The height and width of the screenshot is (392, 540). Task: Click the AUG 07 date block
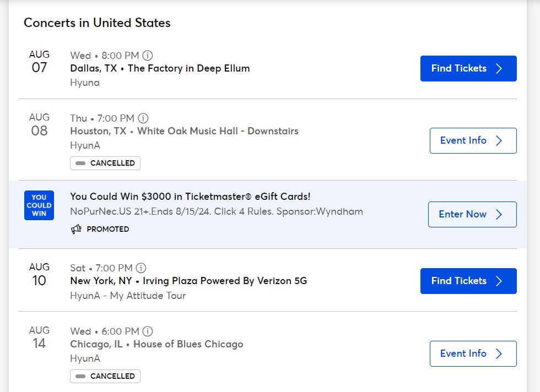(39, 62)
